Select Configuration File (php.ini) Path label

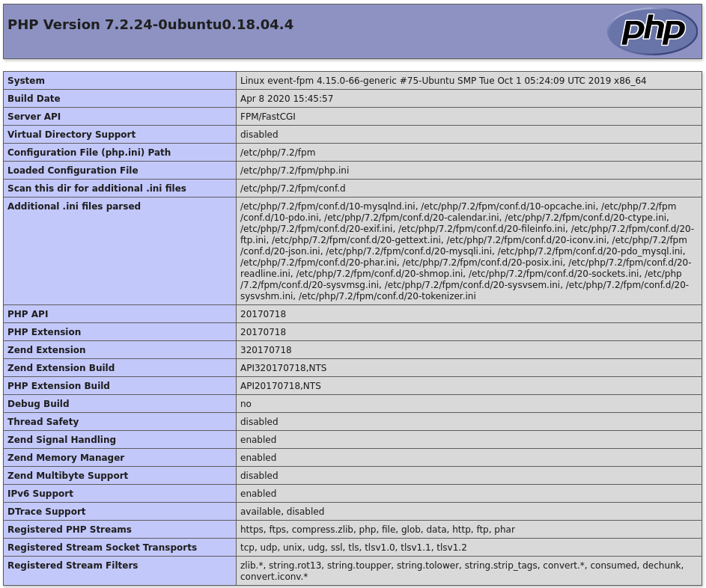pos(89,153)
